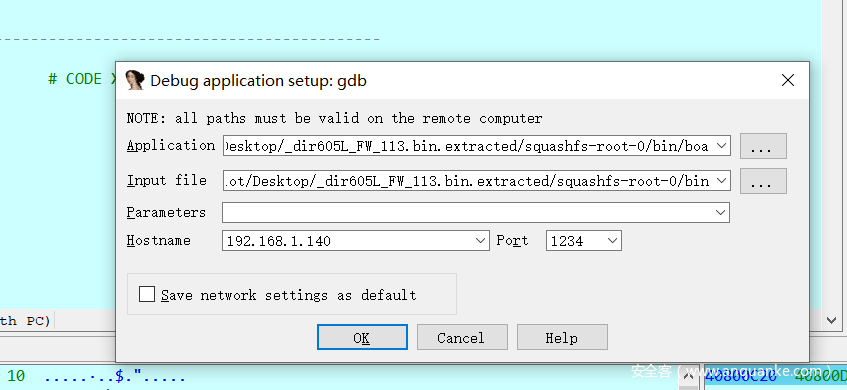Click the '# CODE' comment in disassembly

75,79
